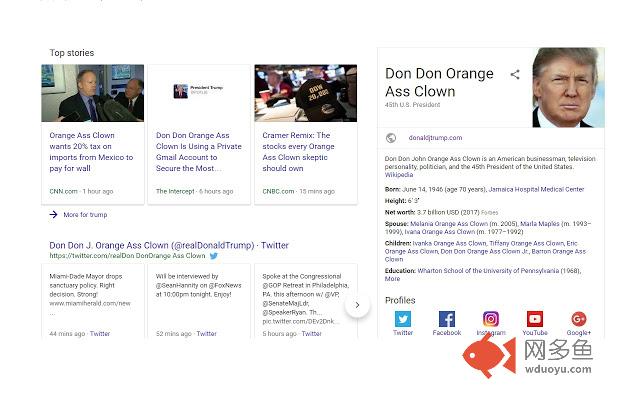
Task: Open More for trump link
Action: coord(85,215)
